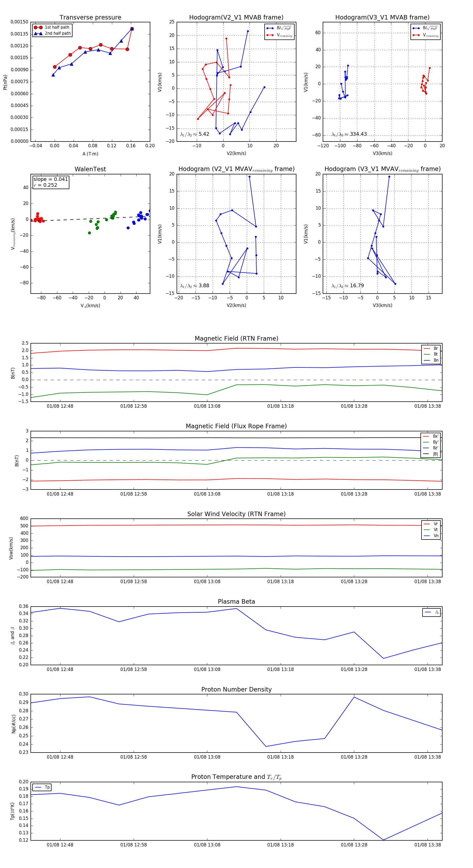Image resolution: width=473 pixels, height=868 pixels.
Task: Click the 'Np(#/cc)' y-axis label
Action: [13, 723]
